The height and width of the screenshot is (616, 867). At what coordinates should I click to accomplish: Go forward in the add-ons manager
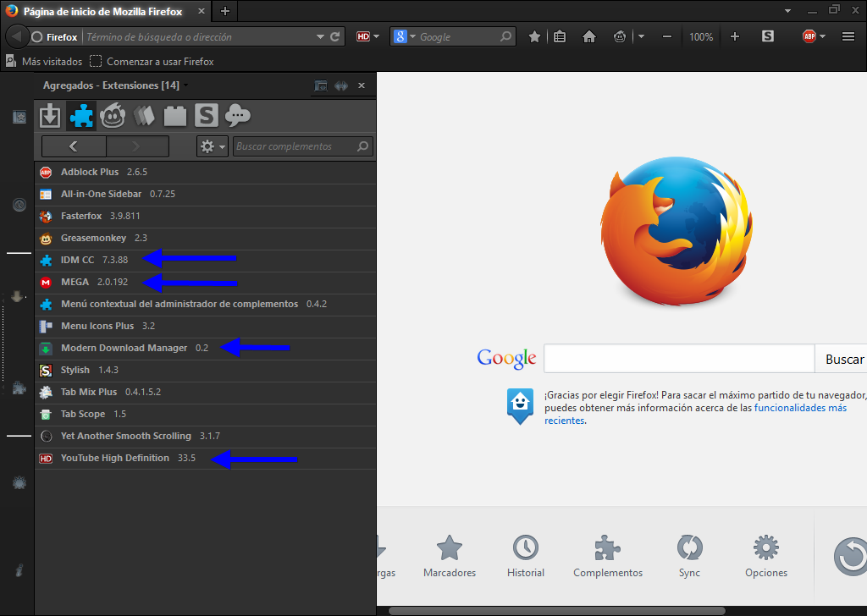pyautogui.click(x=137, y=146)
